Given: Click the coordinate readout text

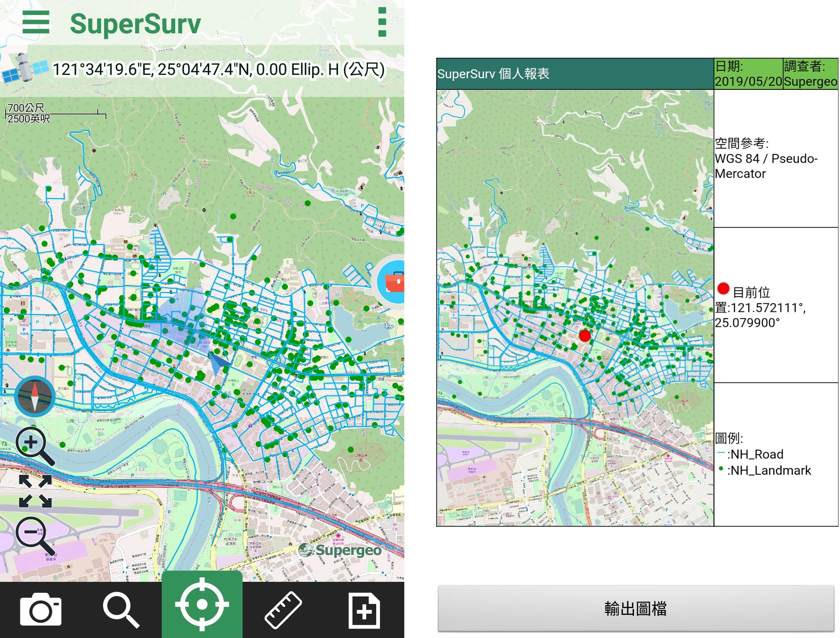Looking at the screenshot, I should pos(218,70).
